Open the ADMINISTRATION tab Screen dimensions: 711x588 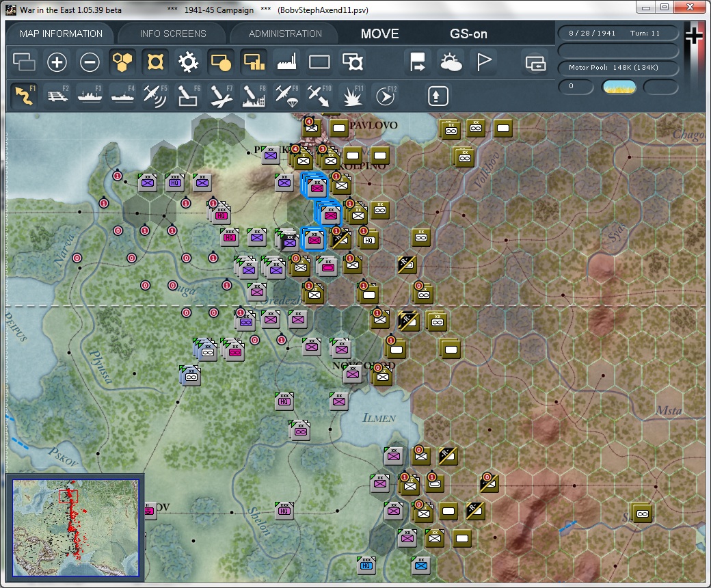285,34
